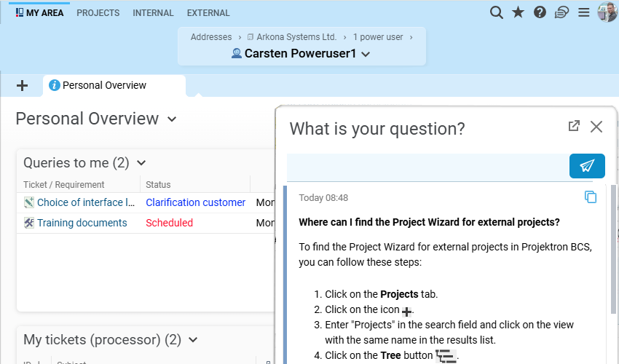Click the Personal Overview tab info icon
The width and height of the screenshot is (619, 364).
click(x=55, y=85)
